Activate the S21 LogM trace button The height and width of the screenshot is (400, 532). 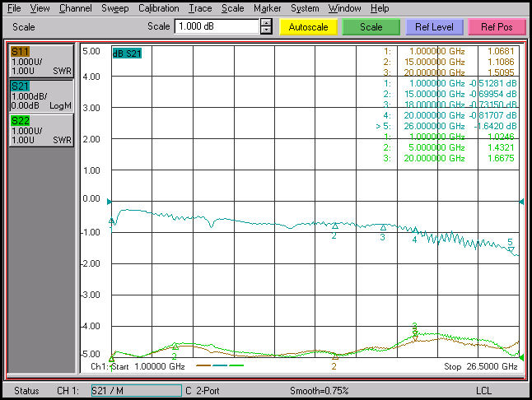(x=40, y=95)
